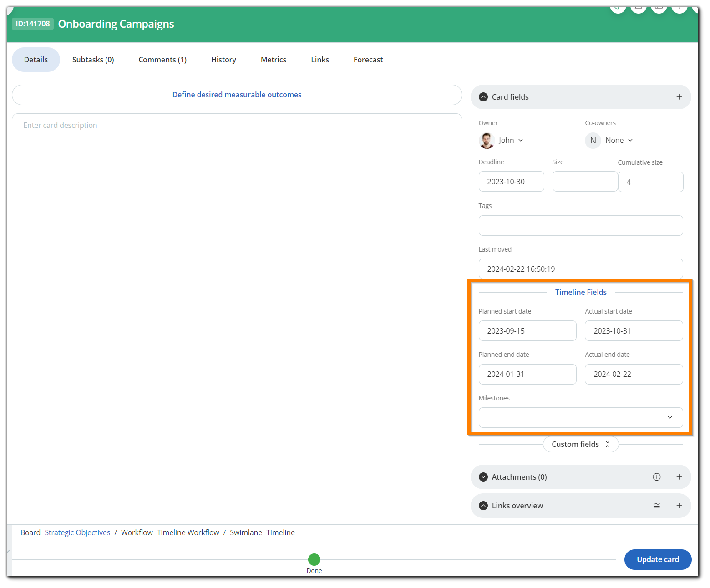
Task: Click the filter icon in Links overview header
Action: point(656,506)
